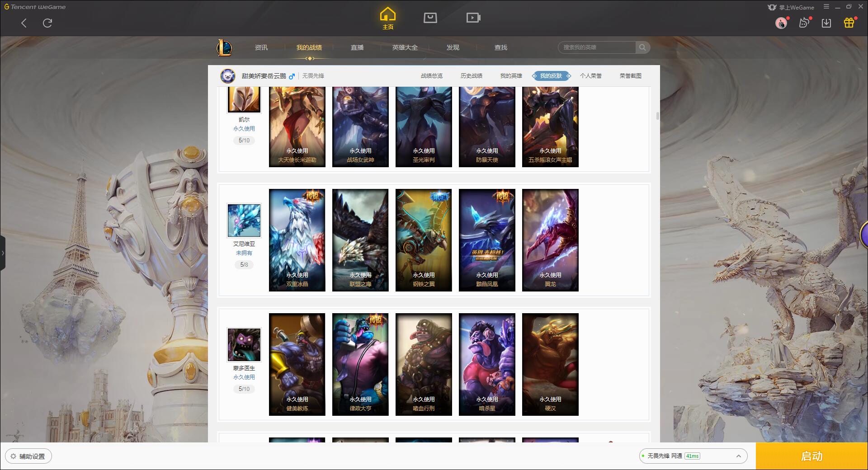The height and width of the screenshot is (470, 868).
Task: Switch to the 个人荣誉 sub-tab
Action: pyautogui.click(x=591, y=76)
